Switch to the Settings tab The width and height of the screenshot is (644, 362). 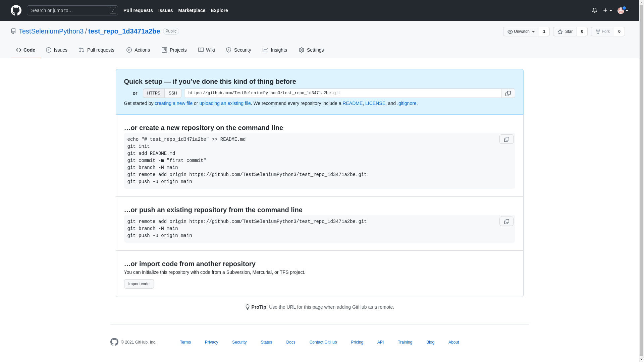pos(311,50)
